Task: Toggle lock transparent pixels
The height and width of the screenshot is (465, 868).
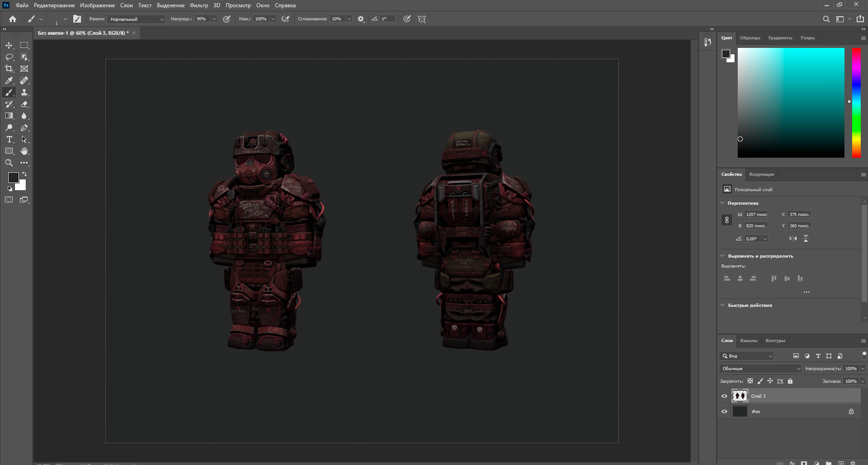Action: click(750, 381)
